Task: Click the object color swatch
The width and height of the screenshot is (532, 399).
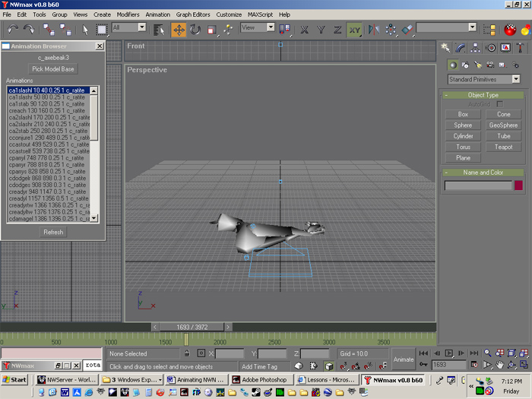Action: (x=519, y=185)
